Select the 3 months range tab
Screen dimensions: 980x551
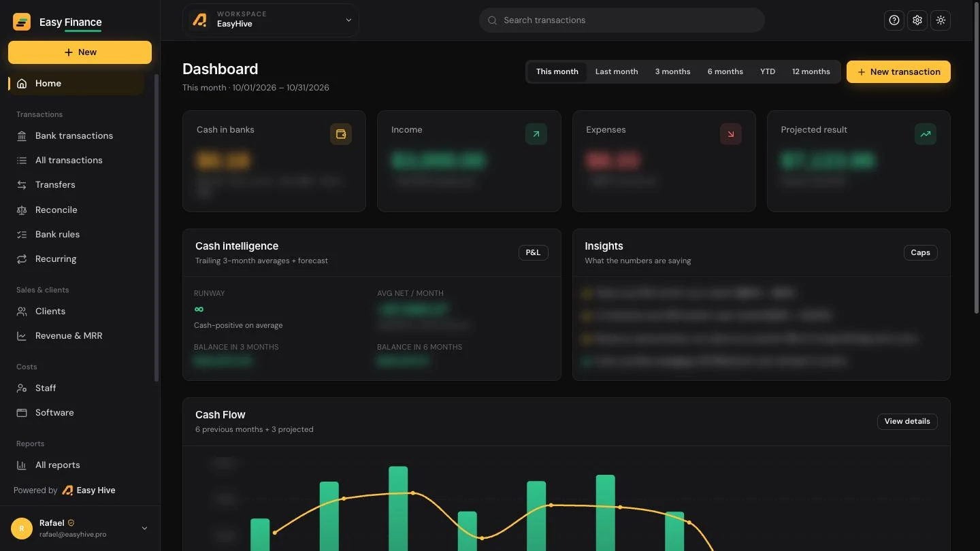(672, 71)
